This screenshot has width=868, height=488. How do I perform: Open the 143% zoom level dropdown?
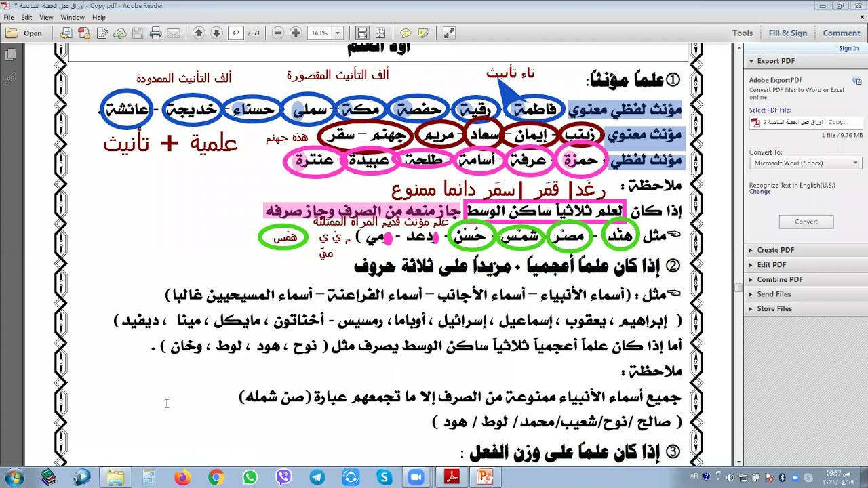(x=338, y=33)
